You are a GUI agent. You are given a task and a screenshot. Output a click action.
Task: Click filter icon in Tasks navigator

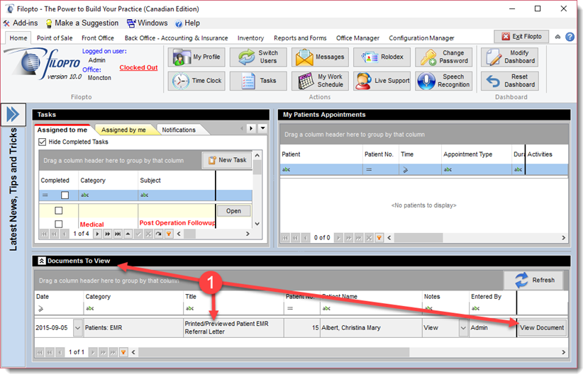169,234
